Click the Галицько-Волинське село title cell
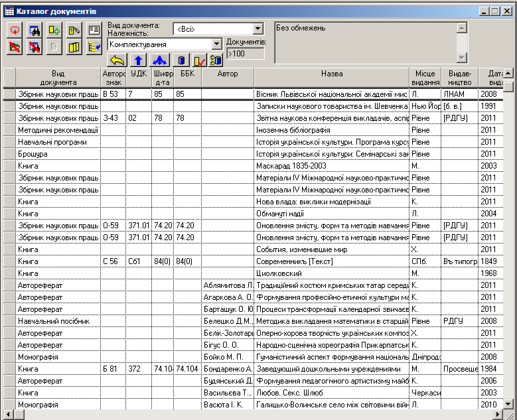The width and height of the screenshot is (517, 420). 332,405
